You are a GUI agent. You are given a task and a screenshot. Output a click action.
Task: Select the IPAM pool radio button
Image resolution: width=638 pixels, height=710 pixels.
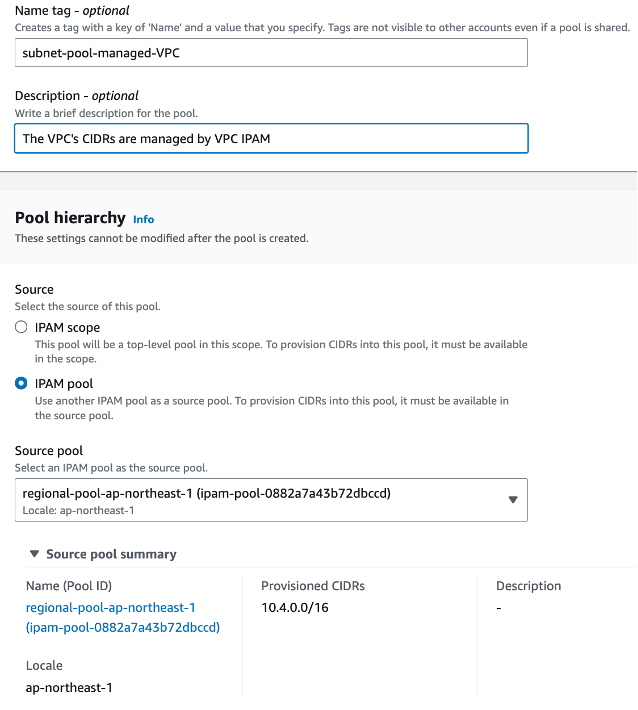coord(22,384)
